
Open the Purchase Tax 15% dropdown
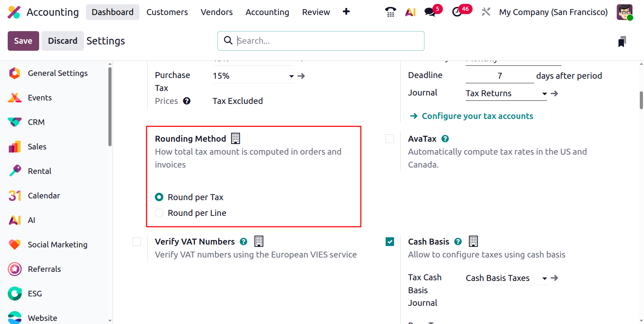tap(291, 76)
